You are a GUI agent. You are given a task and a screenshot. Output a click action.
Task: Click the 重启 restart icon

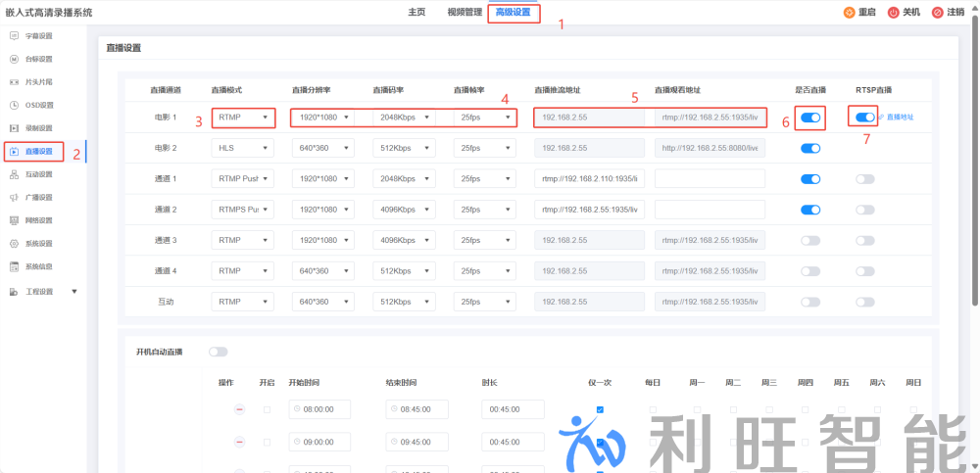click(x=849, y=12)
